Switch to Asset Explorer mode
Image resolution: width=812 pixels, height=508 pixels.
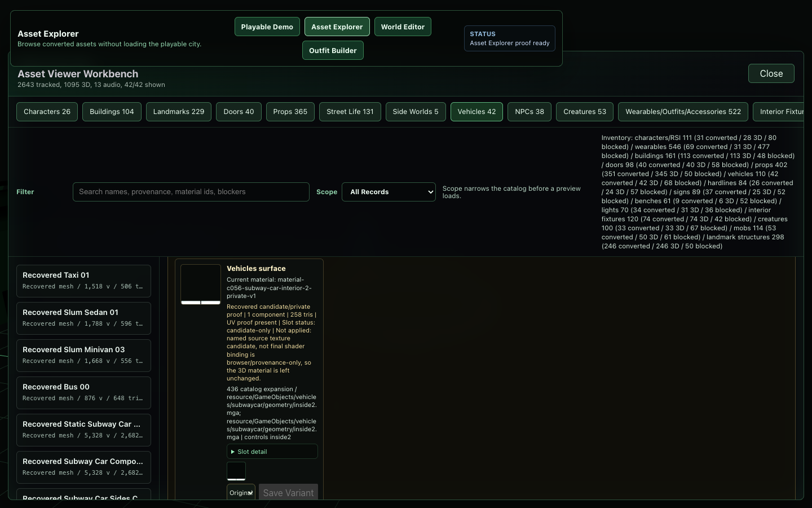coord(337,27)
